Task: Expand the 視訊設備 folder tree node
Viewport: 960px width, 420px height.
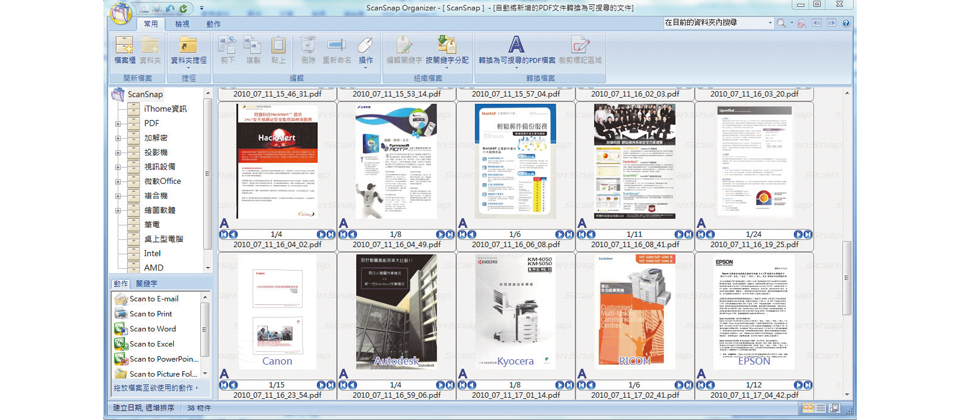Action: [118, 167]
